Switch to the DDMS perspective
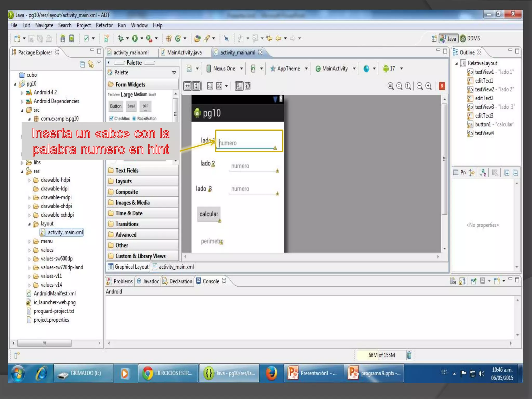The image size is (532, 399). point(470,38)
